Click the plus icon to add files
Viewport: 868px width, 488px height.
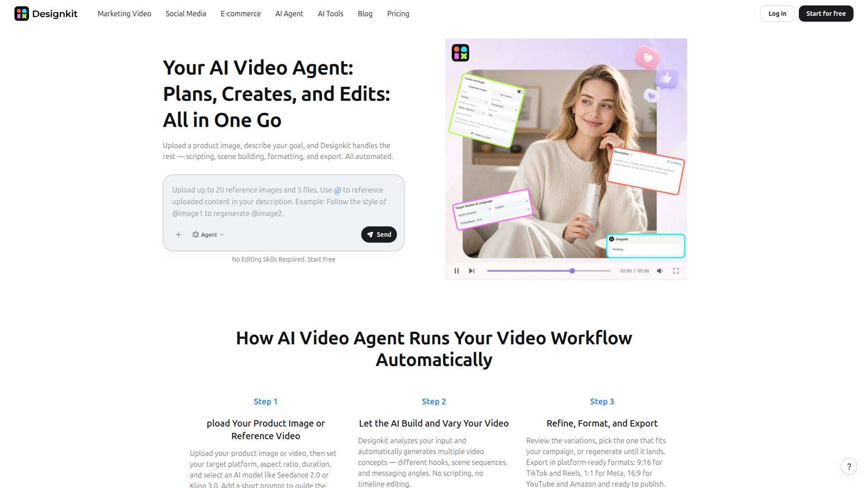(179, 235)
